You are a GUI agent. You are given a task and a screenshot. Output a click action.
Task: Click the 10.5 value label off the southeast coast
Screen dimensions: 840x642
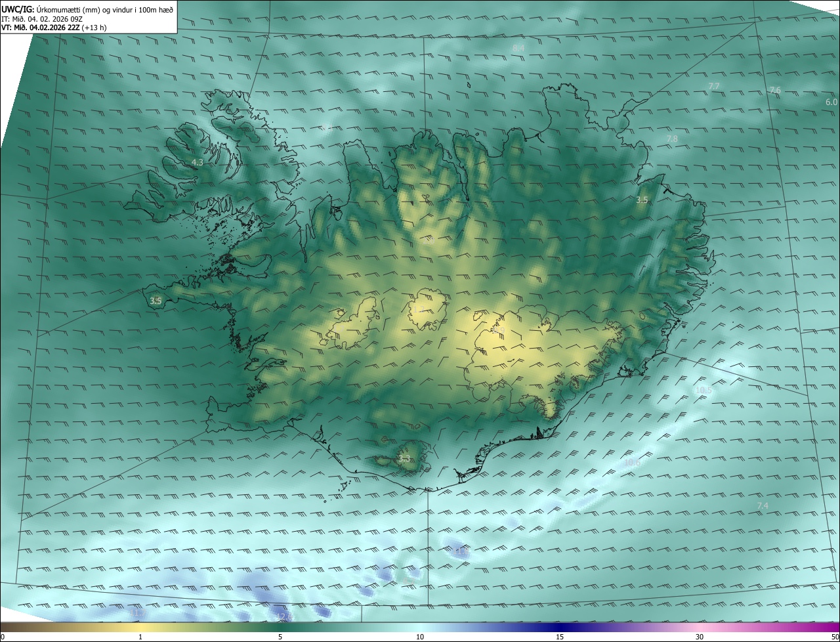(703, 390)
